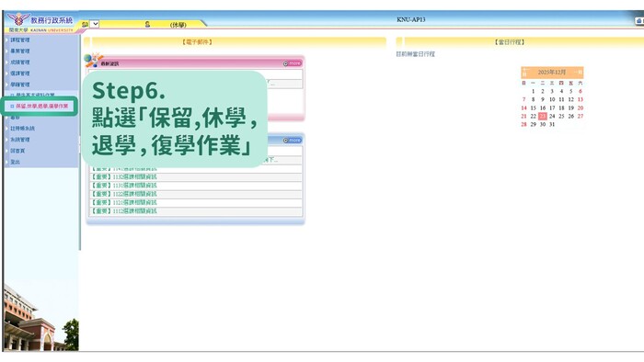This screenshot has width=644, height=362.
Task: Select December 7 in the calendar
Action: (523, 99)
